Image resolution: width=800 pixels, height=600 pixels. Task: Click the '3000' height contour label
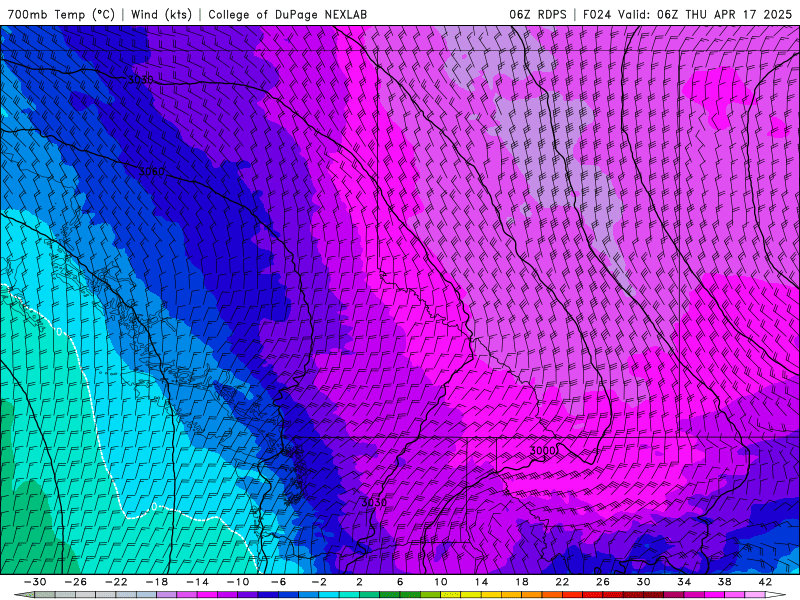click(543, 451)
